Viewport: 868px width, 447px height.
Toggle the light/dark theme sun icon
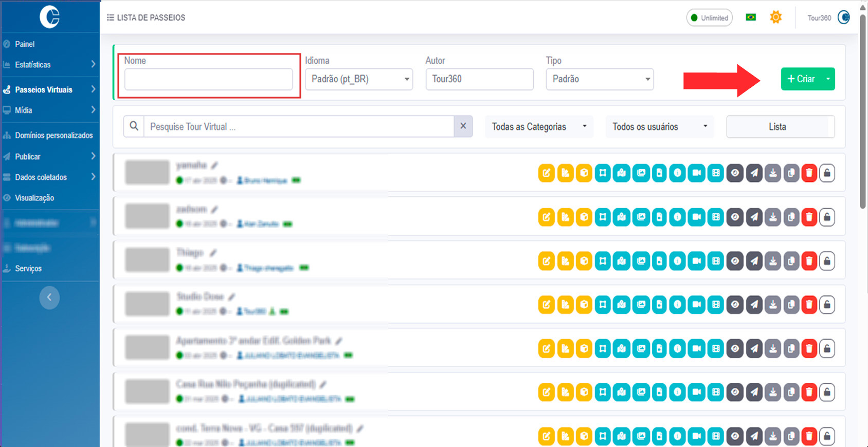click(x=775, y=17)
